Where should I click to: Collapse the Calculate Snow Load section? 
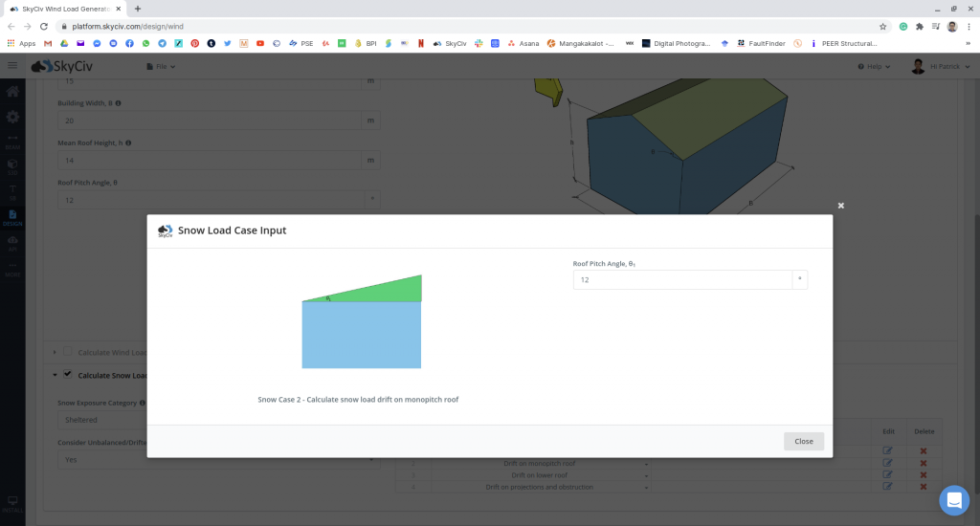[x=55, y=375]
